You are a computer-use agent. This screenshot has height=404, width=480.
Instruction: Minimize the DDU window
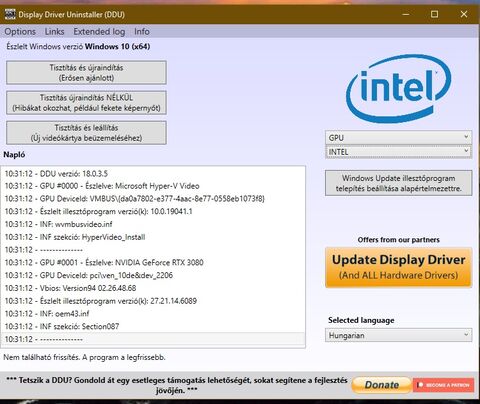click(x=406, y=14)
